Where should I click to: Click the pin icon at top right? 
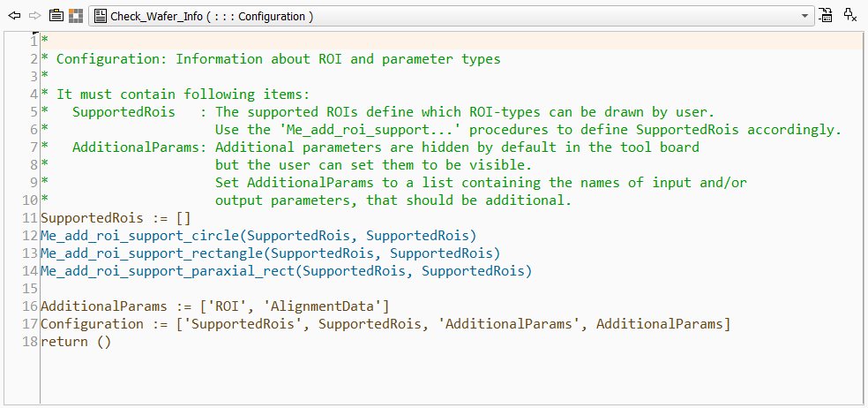click(x=849, y=15)
